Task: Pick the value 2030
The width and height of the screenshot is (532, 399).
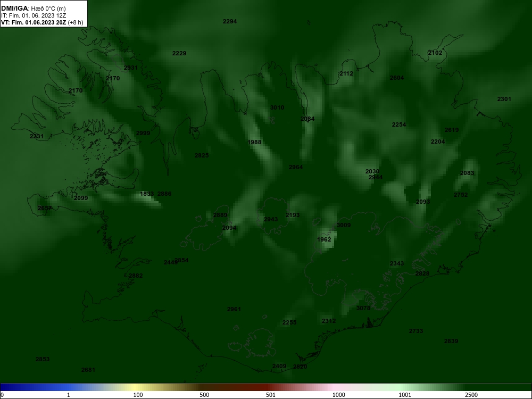Action: (372, 172)
